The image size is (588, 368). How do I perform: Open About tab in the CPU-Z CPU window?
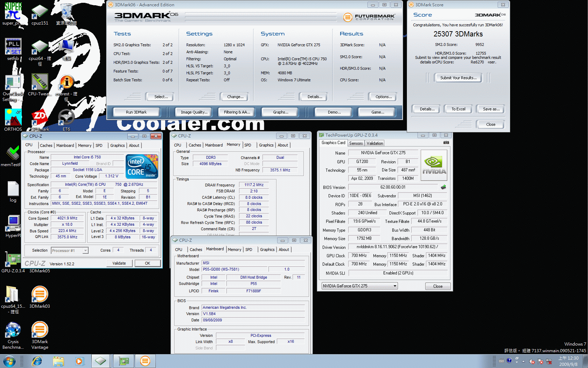pos(134,145)
